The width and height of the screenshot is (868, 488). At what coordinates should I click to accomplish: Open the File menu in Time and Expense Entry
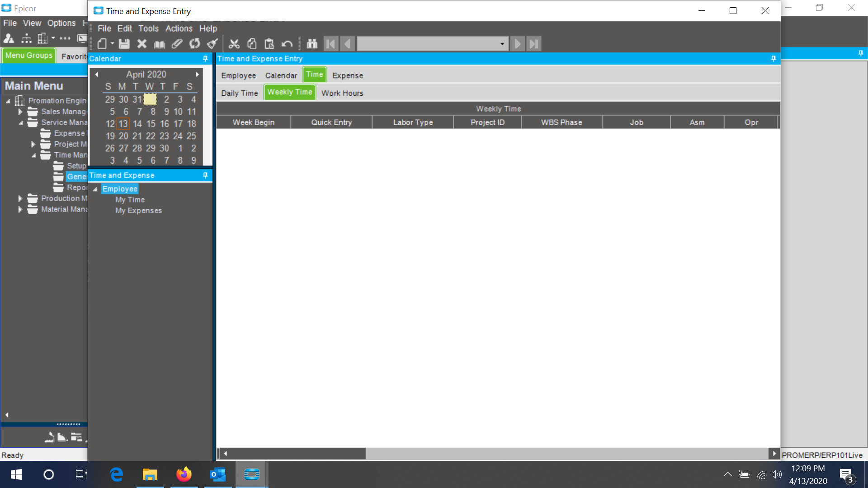click(x=104, y=28)
